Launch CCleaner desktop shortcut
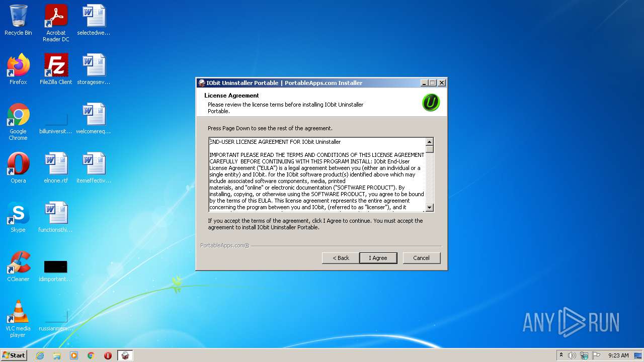 [x=18, y=266]
